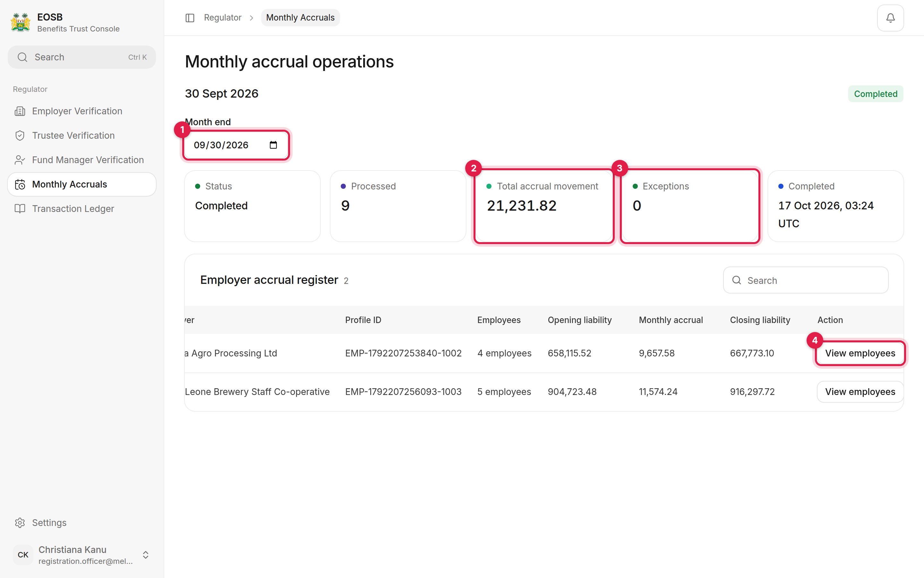
Task: Click the Trustee Verification shield icon
Action: coord(20,136)
